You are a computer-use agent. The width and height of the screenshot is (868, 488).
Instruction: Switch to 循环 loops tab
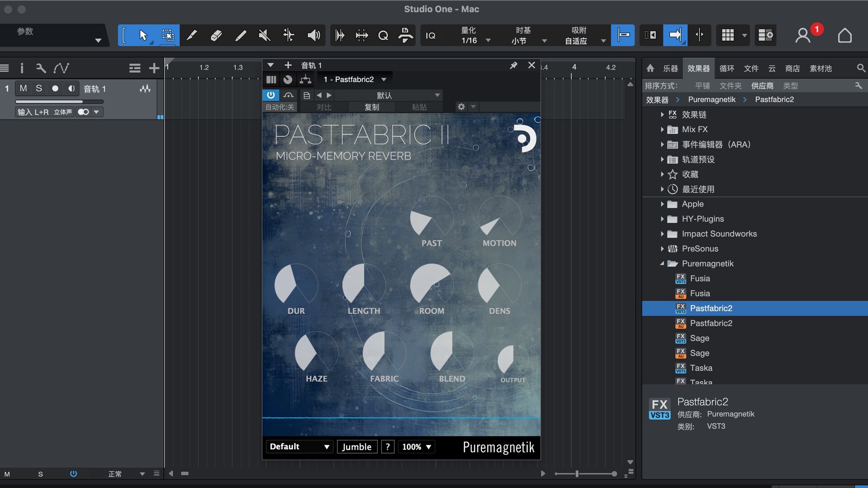(x=726, y=68)
